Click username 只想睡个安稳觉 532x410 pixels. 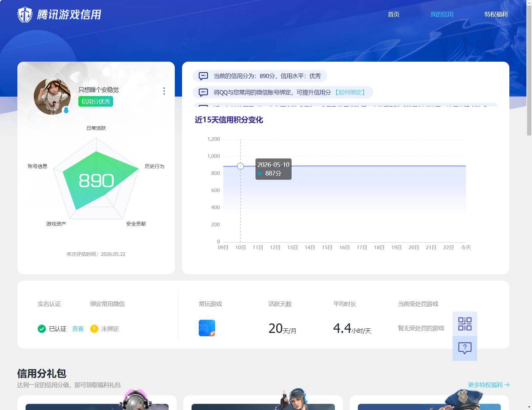point(98,90)
